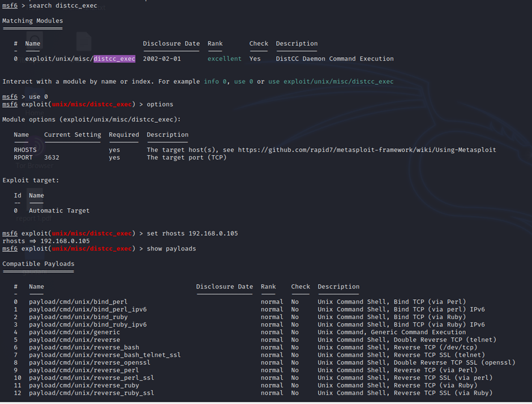The height and width of the screenshot is (404, 532).
Task: Click the 'Required' column header
Action: pyautogui.click(x=123, y=135)
